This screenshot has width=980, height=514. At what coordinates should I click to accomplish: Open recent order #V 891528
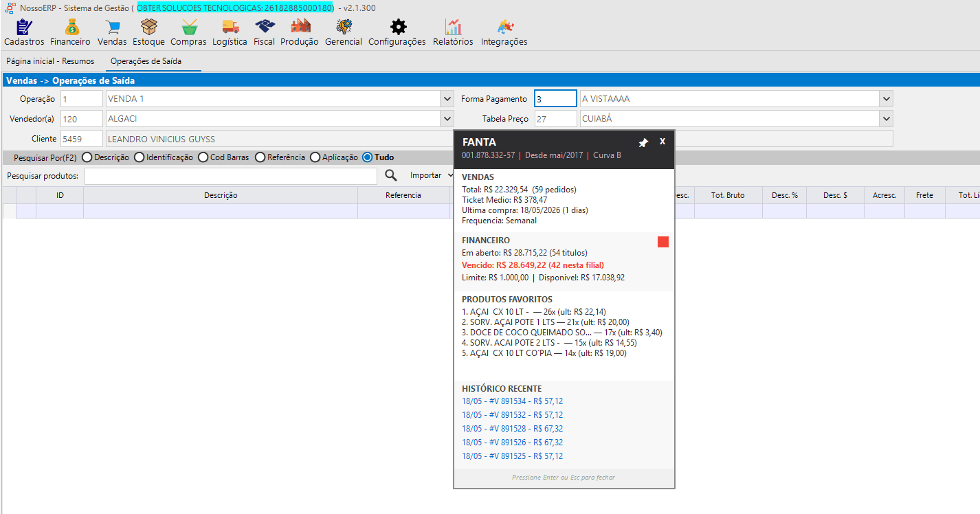click(x=513, y=429)
